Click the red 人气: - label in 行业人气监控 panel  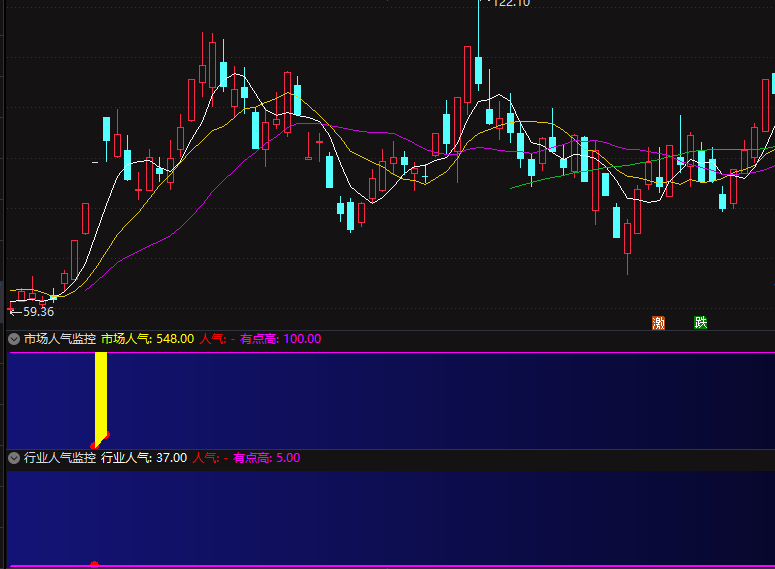click(x=210, y=458)
